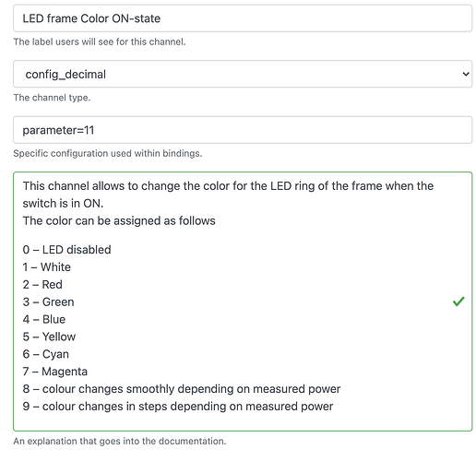Click the LED frame Color ON-state label field
Image resolution: width=476 pixels, height=461 pixels.
pos(243,18)
